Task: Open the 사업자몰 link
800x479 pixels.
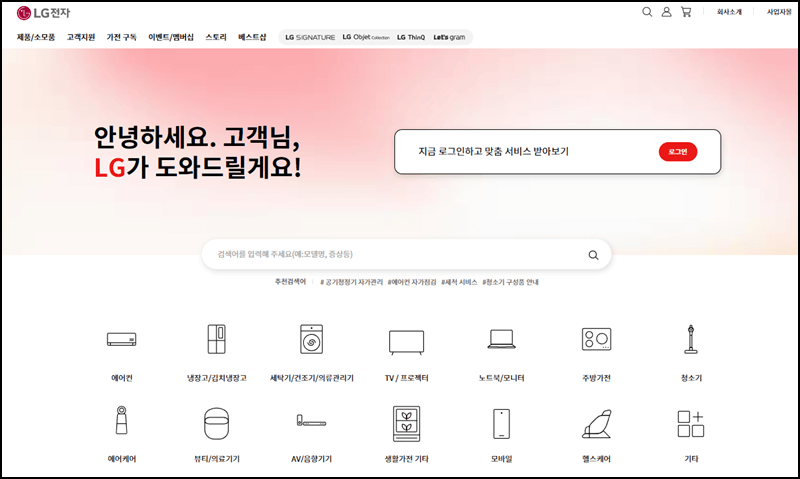Action: pyautogui.click(x=779, y=12)
